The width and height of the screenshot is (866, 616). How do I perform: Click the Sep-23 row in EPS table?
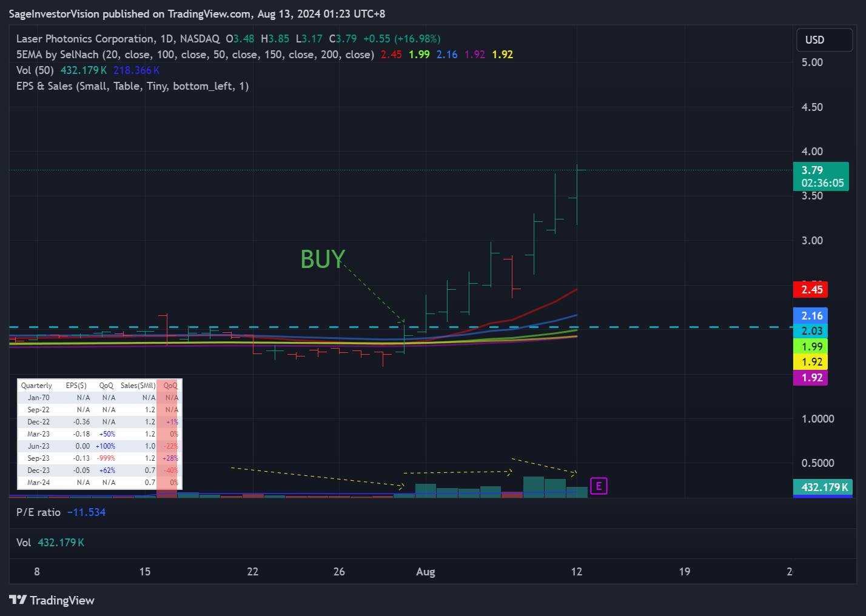coord(99,458)
